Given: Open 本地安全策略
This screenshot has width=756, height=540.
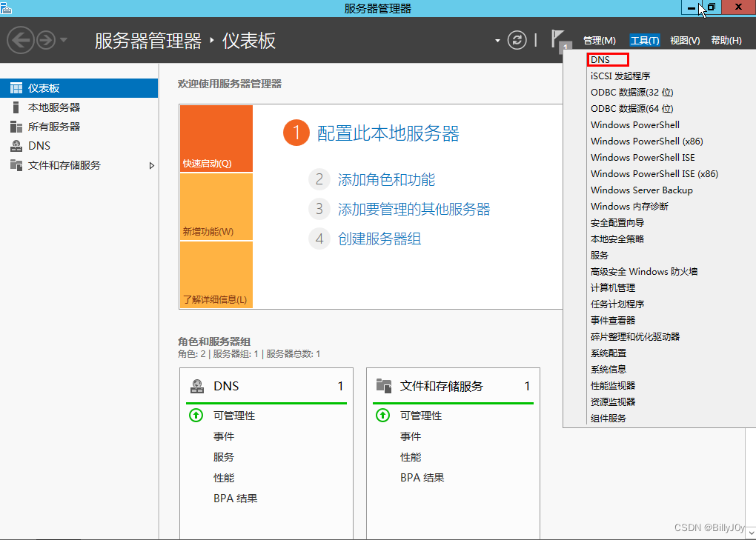Looking at the screenshot, I should [x=617, y=239].
